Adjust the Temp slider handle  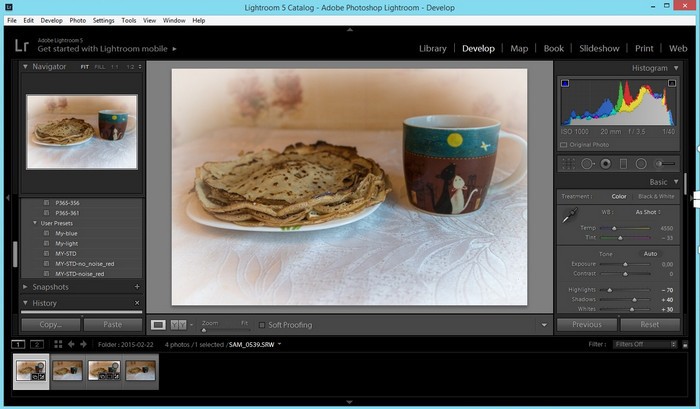(614, 228)
